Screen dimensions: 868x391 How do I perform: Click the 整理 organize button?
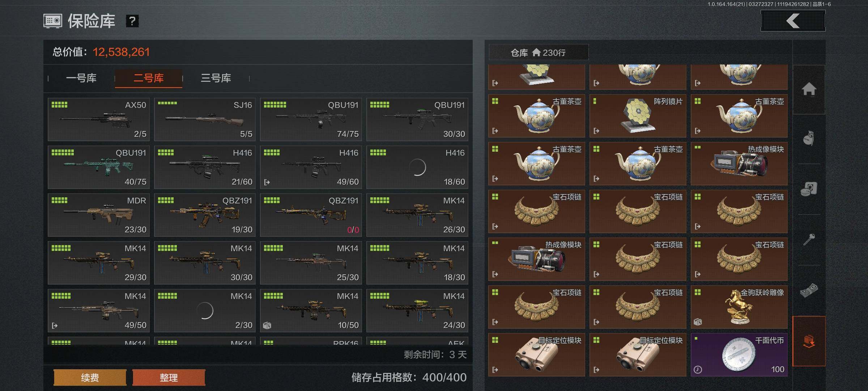pyautogui.click(x=169, y=378)
